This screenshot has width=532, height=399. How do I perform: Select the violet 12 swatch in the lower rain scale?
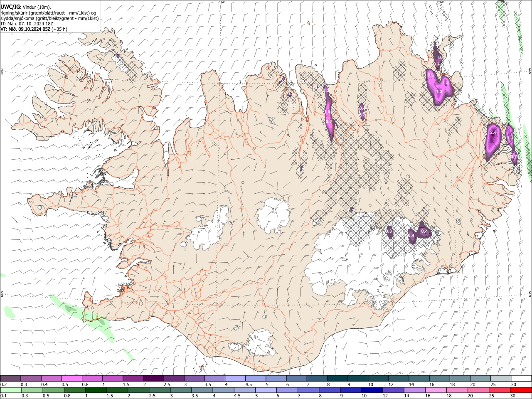point(394,390)
